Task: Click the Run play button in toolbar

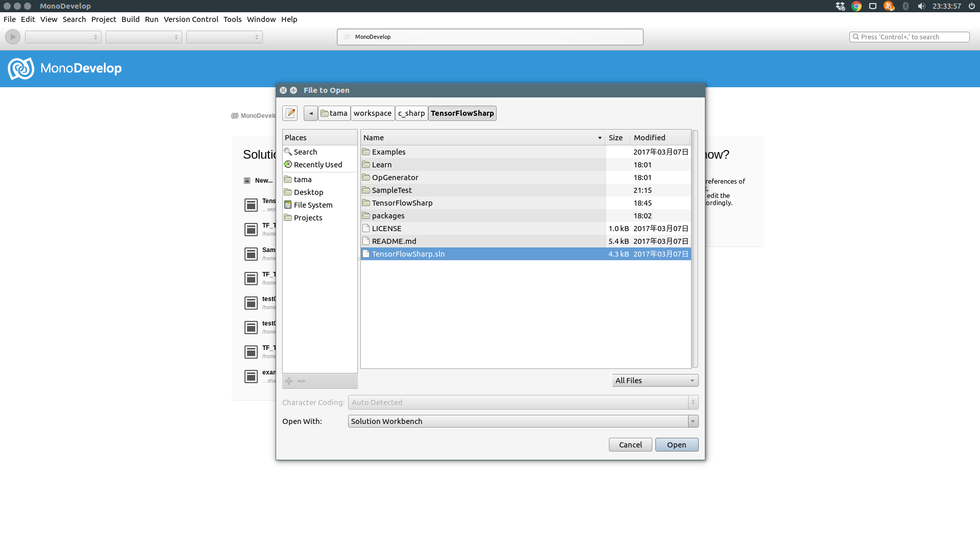Action: tap(13, 37)
